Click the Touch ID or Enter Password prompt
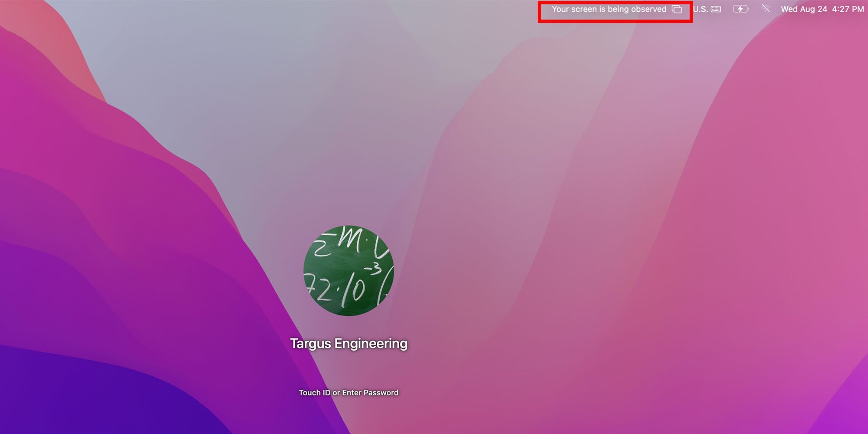Viewport: 868px width, 434px height. click(349, 393)
